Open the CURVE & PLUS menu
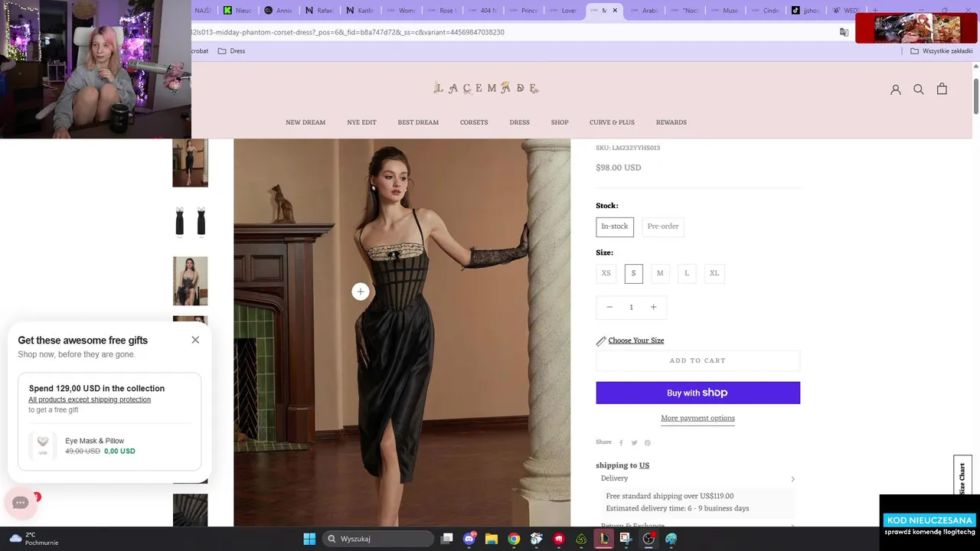 pyautogui.click(x=612, y=122)
